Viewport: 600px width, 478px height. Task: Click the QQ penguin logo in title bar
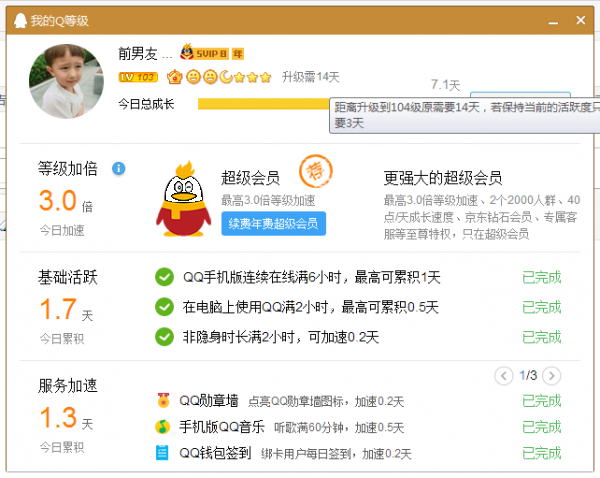20,21
